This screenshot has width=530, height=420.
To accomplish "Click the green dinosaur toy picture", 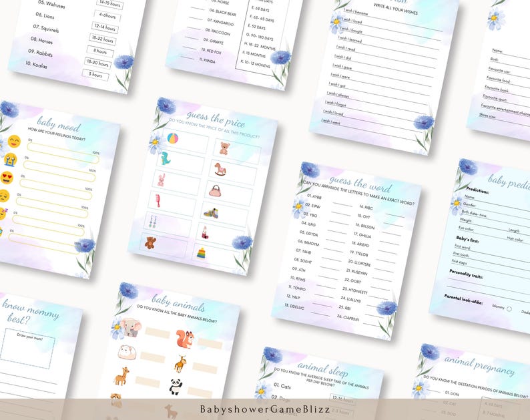I will (166, 158).
